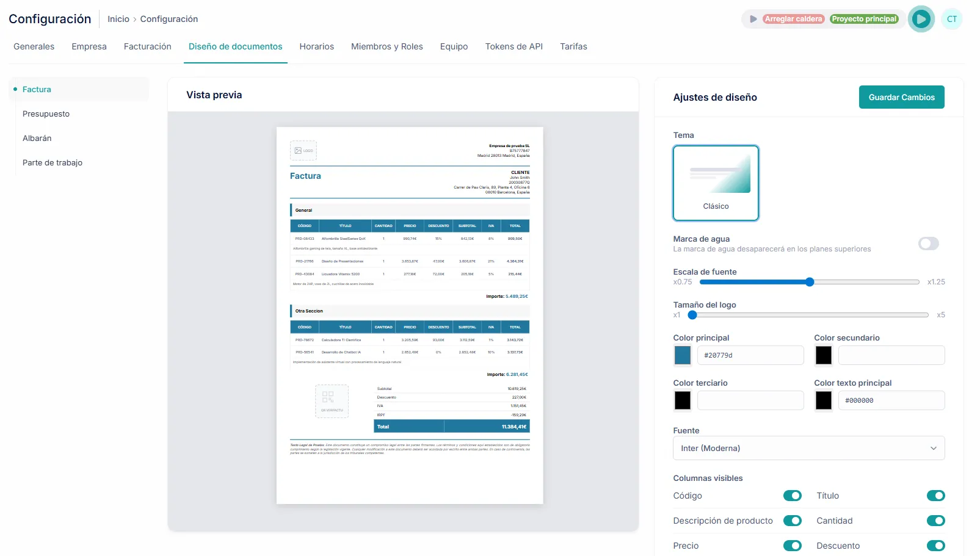Viewport: 980px width, 556px height.
Task: Select the Clásico theme thumbnail
Action: 716,182
